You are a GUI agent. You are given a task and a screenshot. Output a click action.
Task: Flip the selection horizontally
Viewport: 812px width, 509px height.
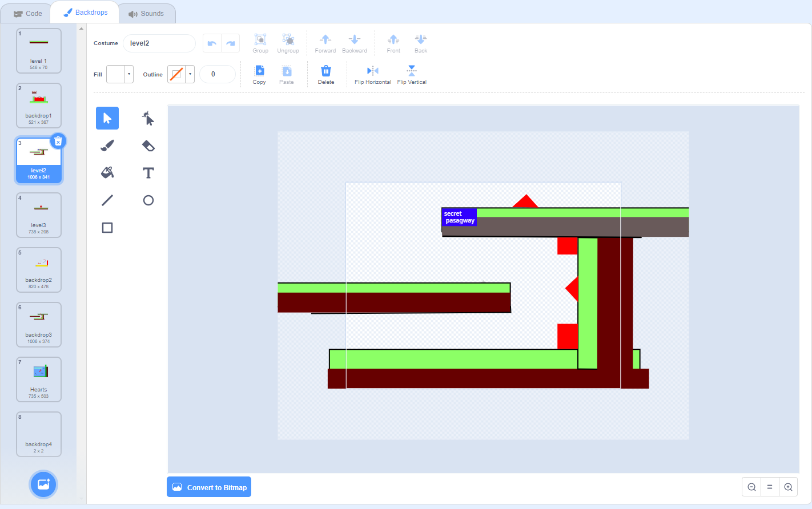373,75
